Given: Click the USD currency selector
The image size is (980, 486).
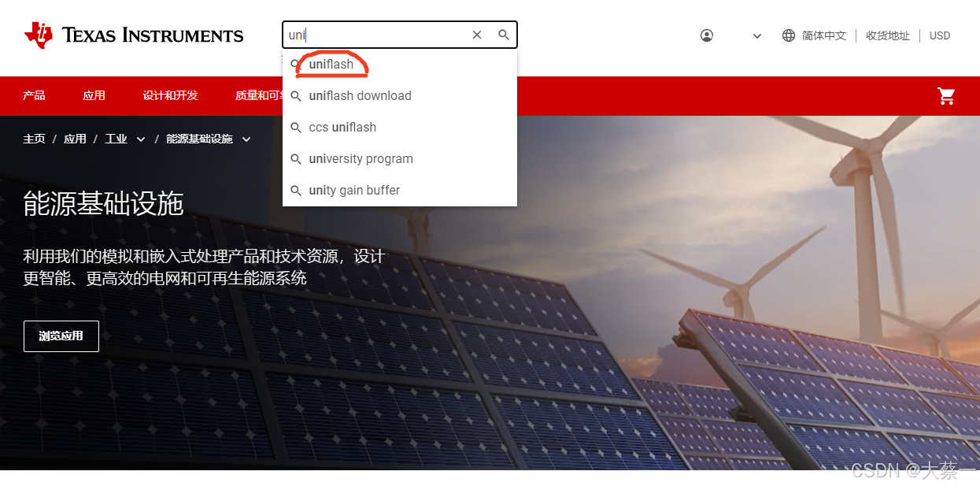Looking at the screenshot, I should pos(939,35).
